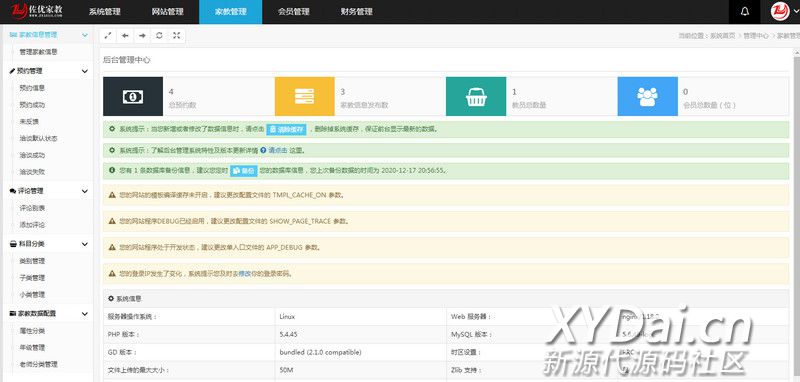Open 添加评论 in the sidebar
Image resolution: width=800 pixels, height=382 pixels.
32,224
